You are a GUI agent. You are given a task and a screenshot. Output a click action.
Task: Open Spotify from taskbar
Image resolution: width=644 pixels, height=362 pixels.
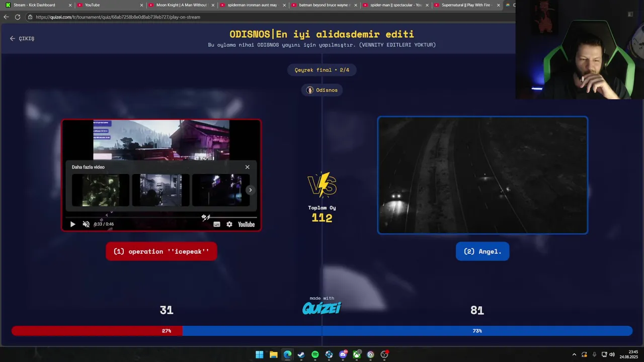coord(315,354)
